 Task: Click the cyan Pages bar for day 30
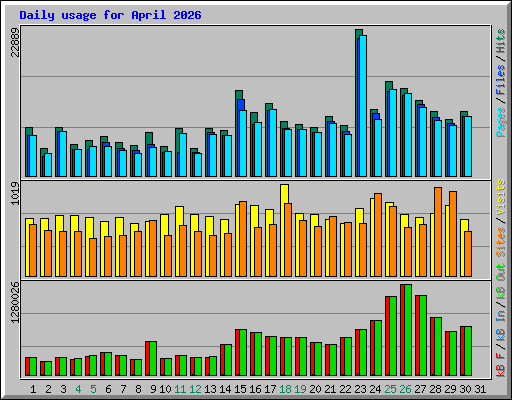[x=468, y=146]
